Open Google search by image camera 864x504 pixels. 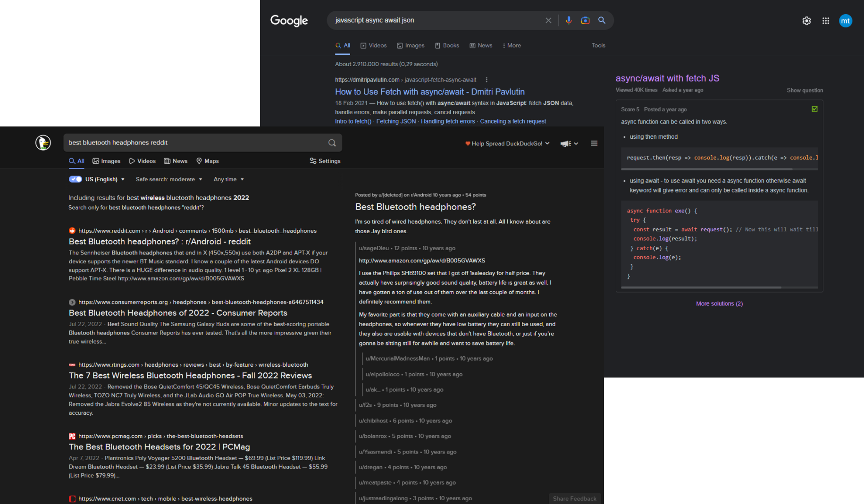(x=585, y=20)
